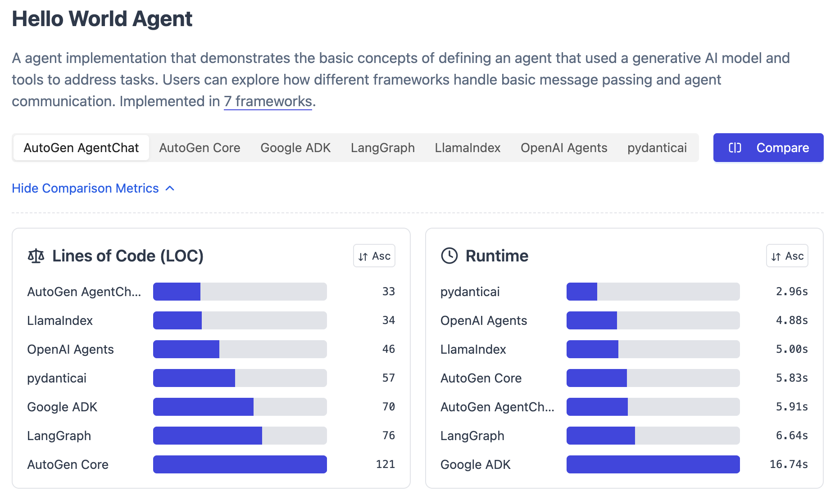835x504 pixels.
Task: Expand sort options in the Lines of Code card
Action: pyautogui.click(x=374, y=256)
